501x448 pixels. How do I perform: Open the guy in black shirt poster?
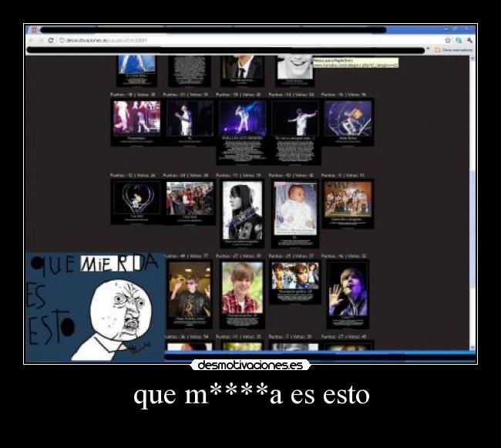coord(190,295)
